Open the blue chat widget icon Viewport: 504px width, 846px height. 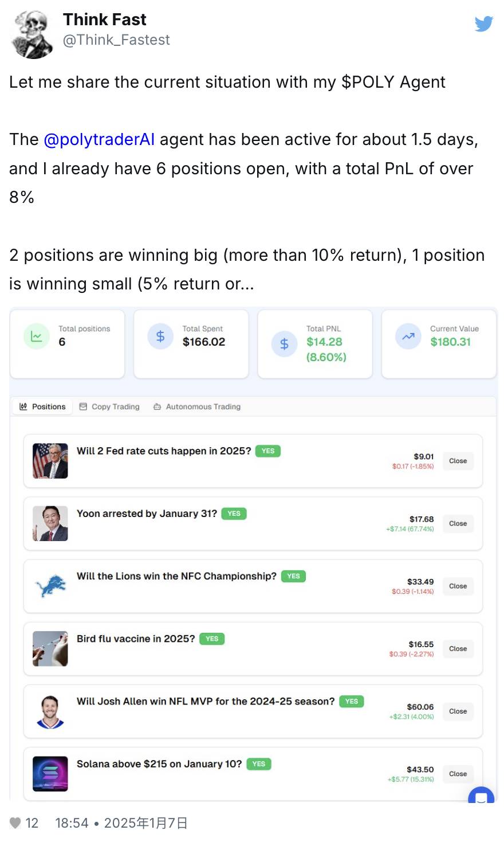pos(481,796)
